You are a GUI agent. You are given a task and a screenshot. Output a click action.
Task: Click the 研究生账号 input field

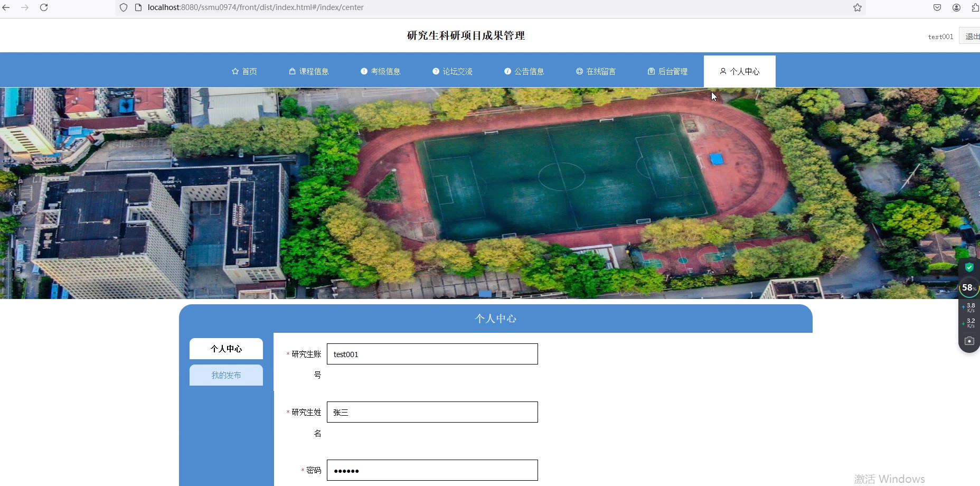pyautogui.click(x=432, y=354)
